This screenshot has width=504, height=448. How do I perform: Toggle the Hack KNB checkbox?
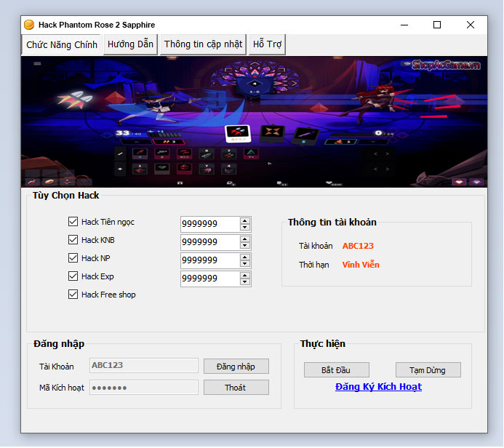point(73,240)
